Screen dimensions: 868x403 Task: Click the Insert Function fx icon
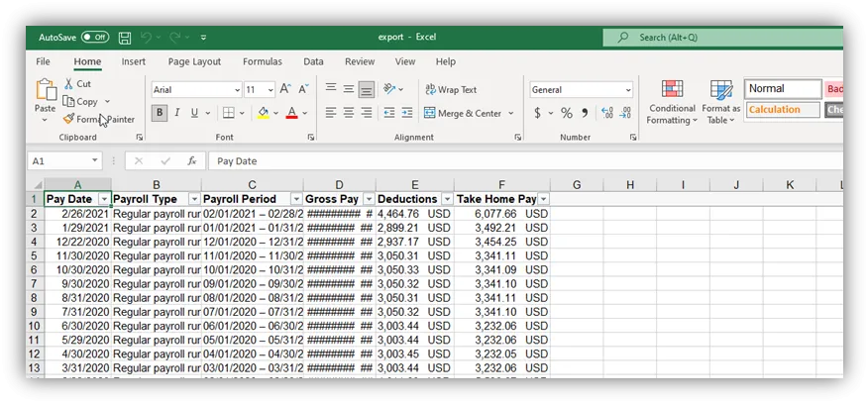coord(192,160)
